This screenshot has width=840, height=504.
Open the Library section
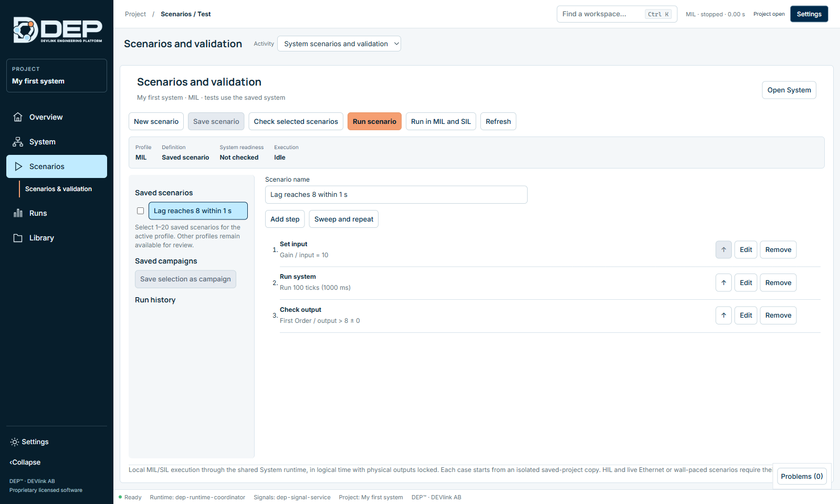pos(57,238)
